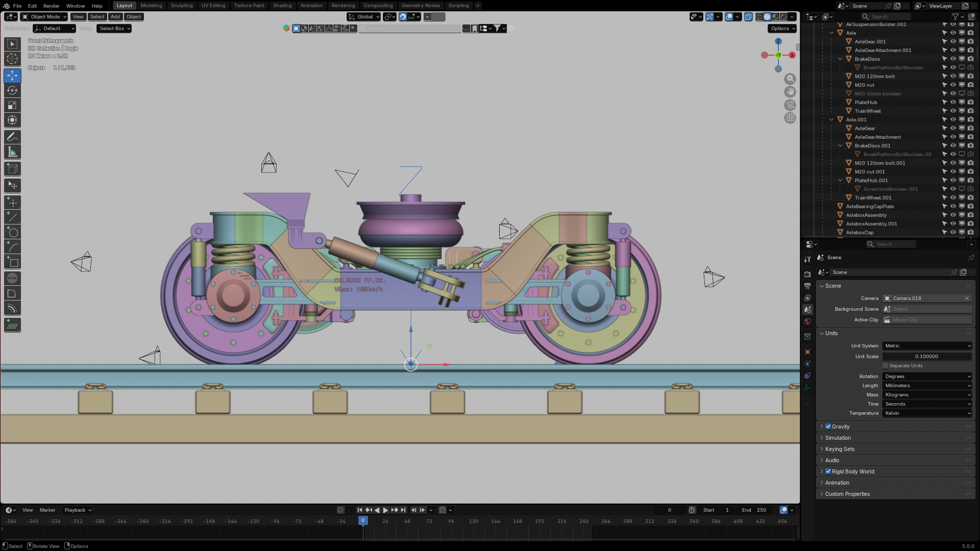Activate the Scale tool
The height and width of the screenshot is (551, 980).
pos(12,106)
